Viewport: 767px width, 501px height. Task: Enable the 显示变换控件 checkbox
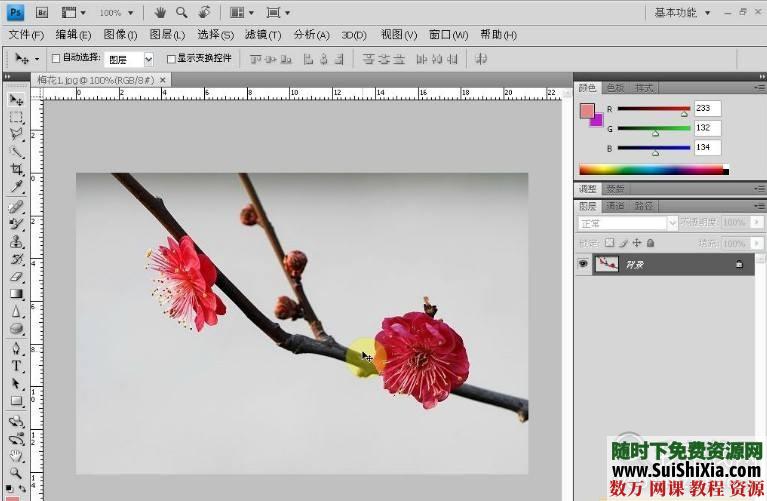point(171,59)
